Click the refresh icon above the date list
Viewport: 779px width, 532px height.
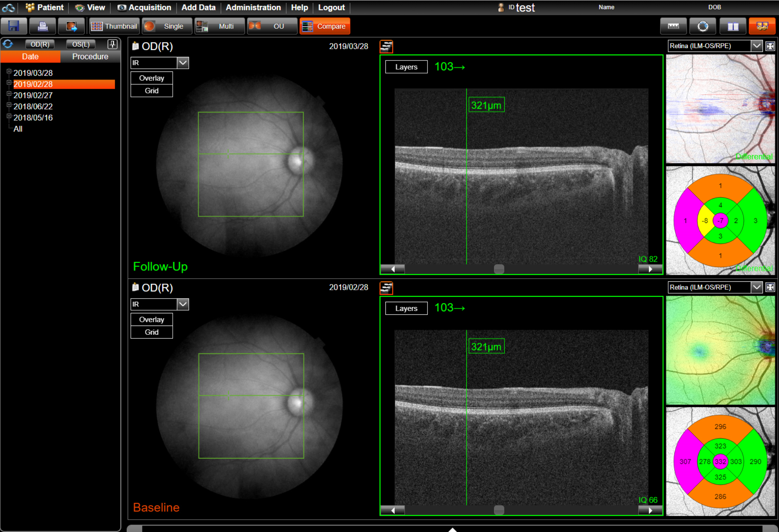click(x=8, y=44)
